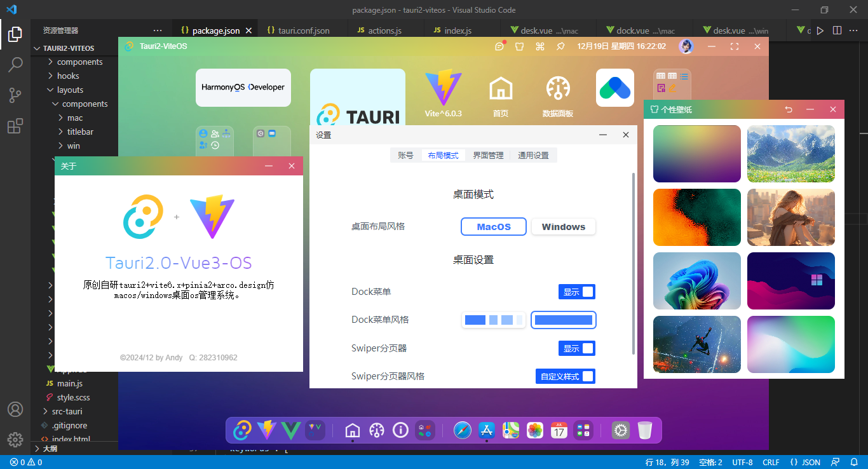Screen dimensions: 868x469
Task: Select the snowy mountain meadow wallpaper thumbnail
Action: click(x=790, y=154)
